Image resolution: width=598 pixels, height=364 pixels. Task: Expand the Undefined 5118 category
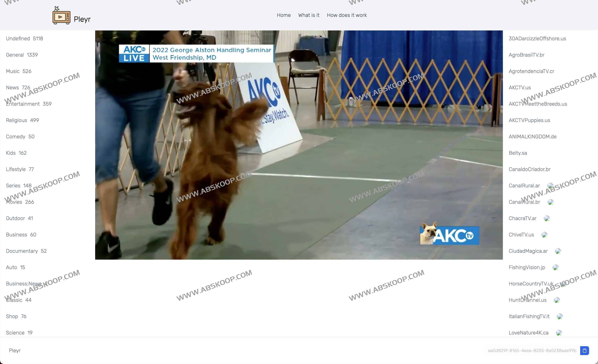24,38
